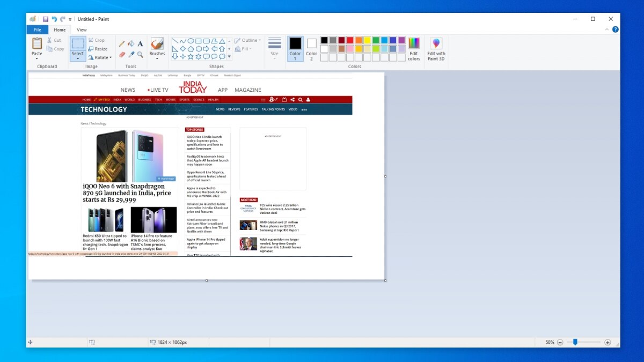Click the Resize button
The height and width of the screenshot is (362, 644).
[x=98, y=49]
